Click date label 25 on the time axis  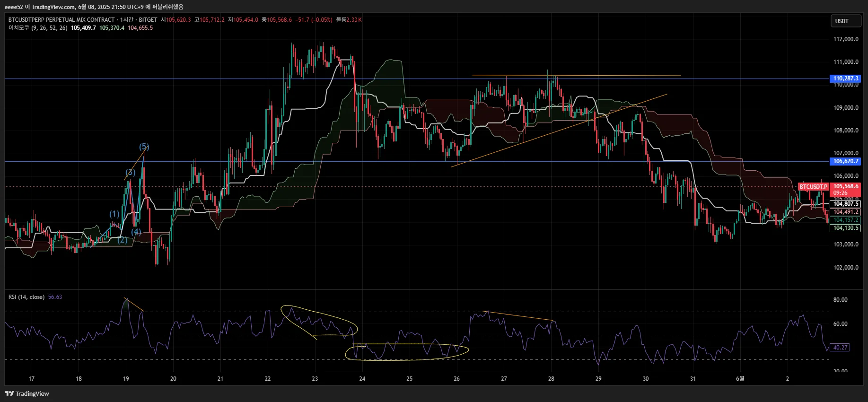point(410,379)
